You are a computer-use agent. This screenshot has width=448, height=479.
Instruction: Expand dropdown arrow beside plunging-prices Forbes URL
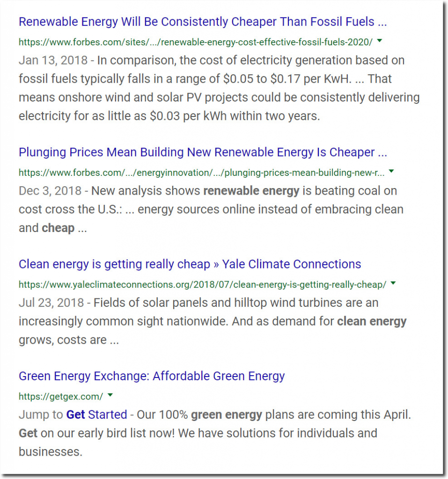point(391,171)
